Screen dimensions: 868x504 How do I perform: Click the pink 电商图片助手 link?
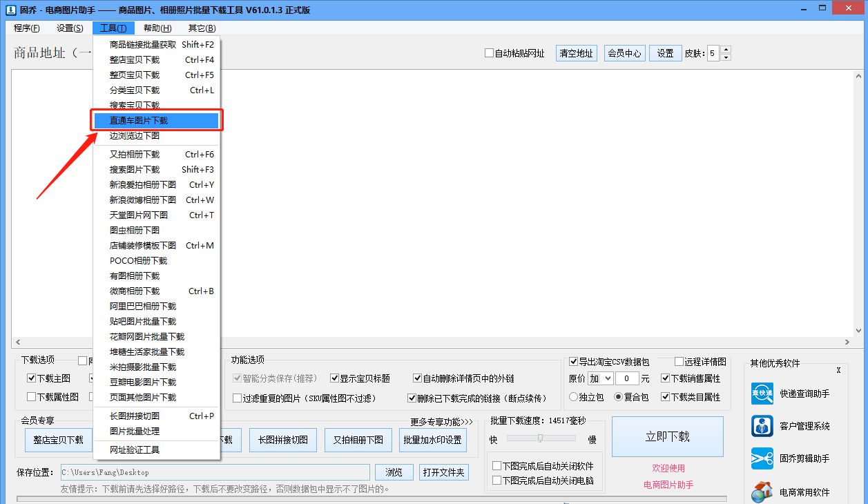pyautogui.click(x=667, y=485)
